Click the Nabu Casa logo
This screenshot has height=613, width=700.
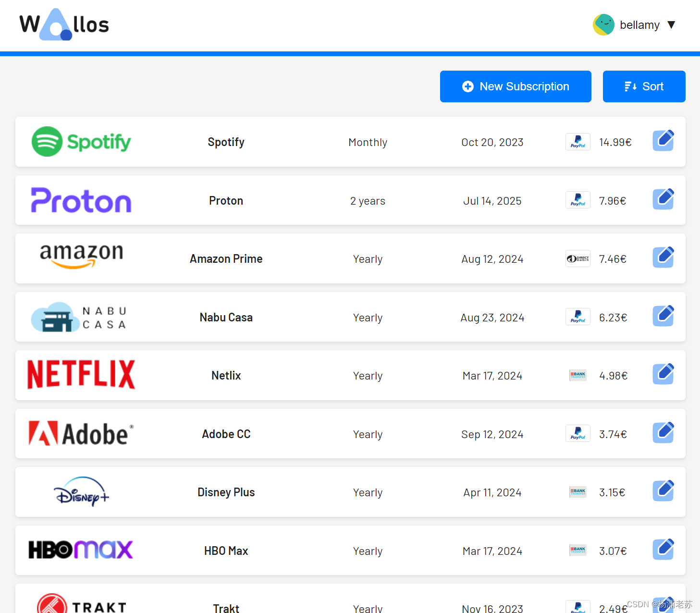[x=80, y=317]
